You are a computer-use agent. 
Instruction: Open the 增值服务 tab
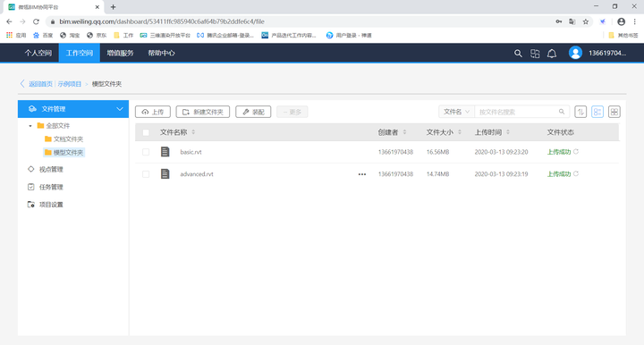click(x=121, y=53)
